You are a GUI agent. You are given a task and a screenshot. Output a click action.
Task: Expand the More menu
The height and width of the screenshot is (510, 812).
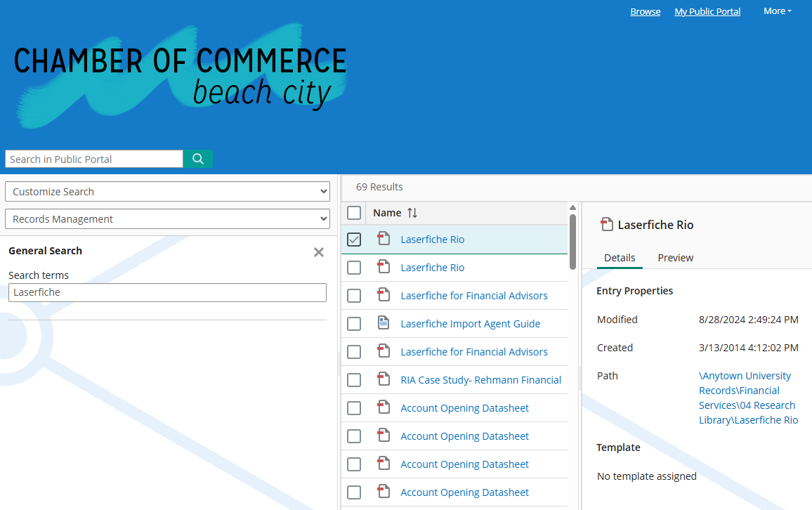pyautogui.click(x=778, y=11)
